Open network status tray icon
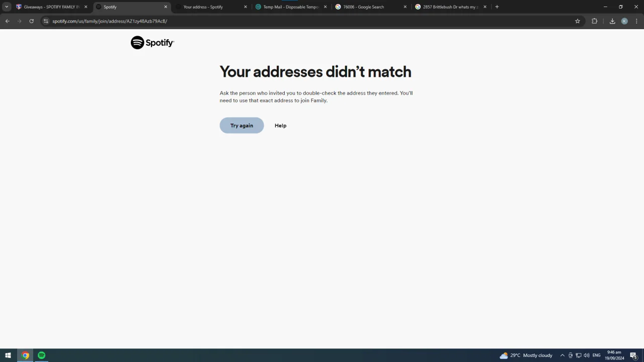644x362 pixels. click(579, 355)
